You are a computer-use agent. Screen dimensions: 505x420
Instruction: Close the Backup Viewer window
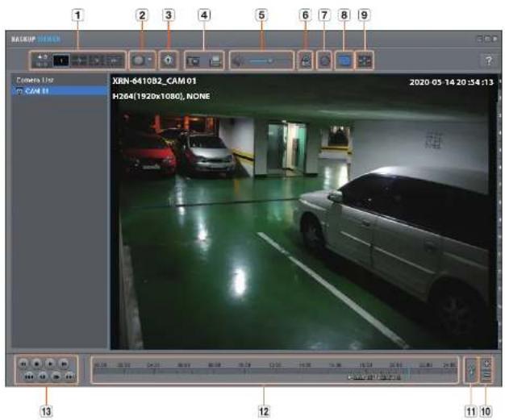[x=495, y=39]
